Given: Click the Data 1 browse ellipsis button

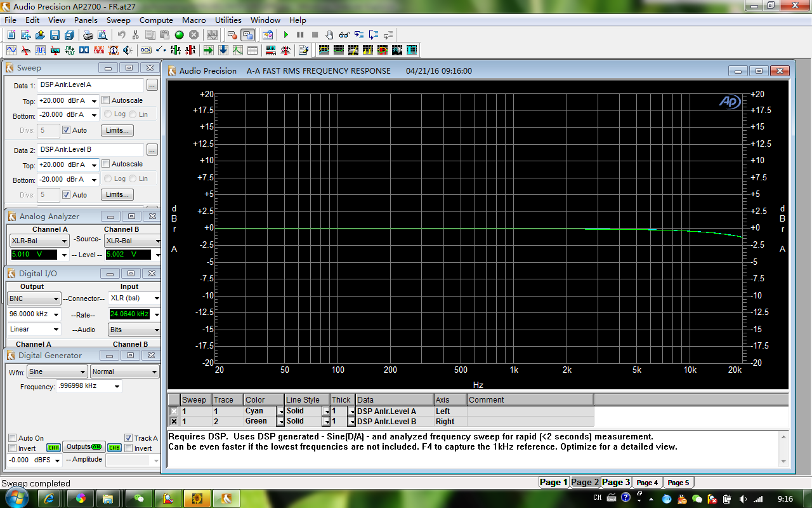Looking at the screenshot, I should coord(152,85).
